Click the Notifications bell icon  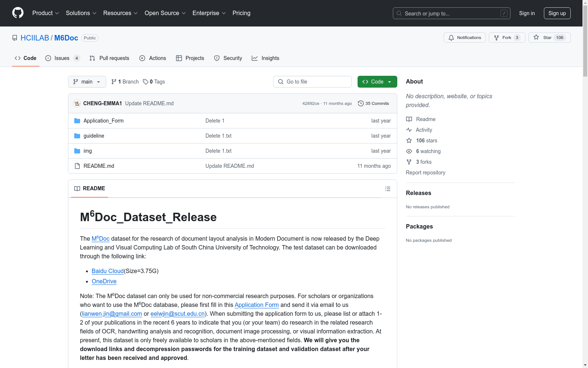click(x=451, y=38)
